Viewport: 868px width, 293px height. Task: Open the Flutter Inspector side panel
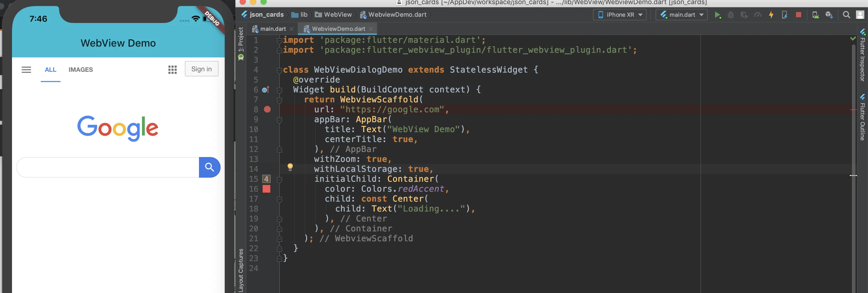tap(862, 56)
